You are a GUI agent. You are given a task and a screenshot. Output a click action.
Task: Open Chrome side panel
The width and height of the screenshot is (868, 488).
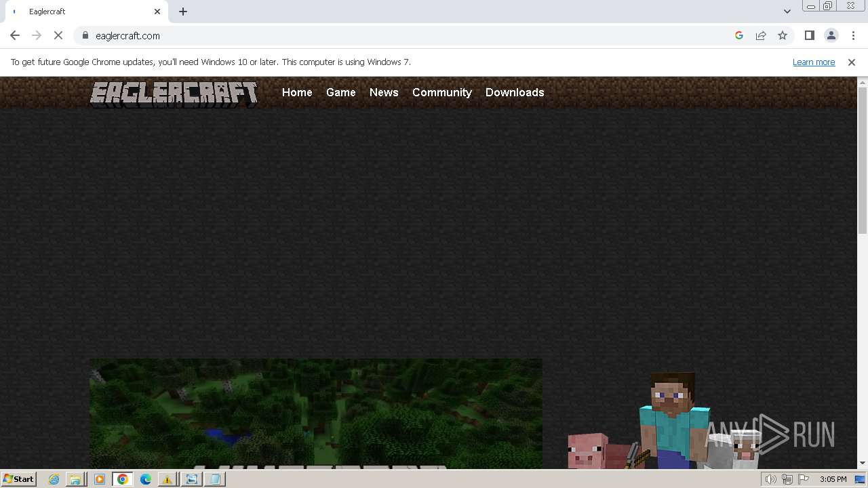(x=810, y=35)
